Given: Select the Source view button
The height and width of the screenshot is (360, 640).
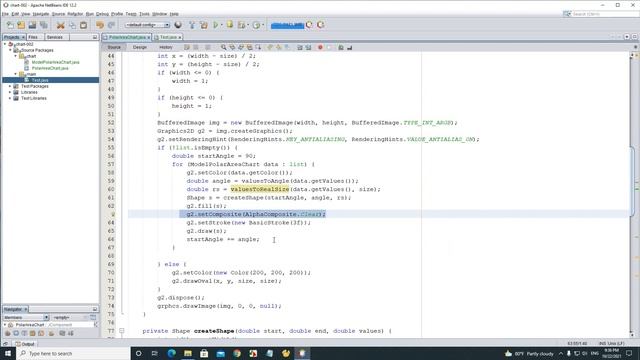Looking at the screenshot, I should [114, 47].
